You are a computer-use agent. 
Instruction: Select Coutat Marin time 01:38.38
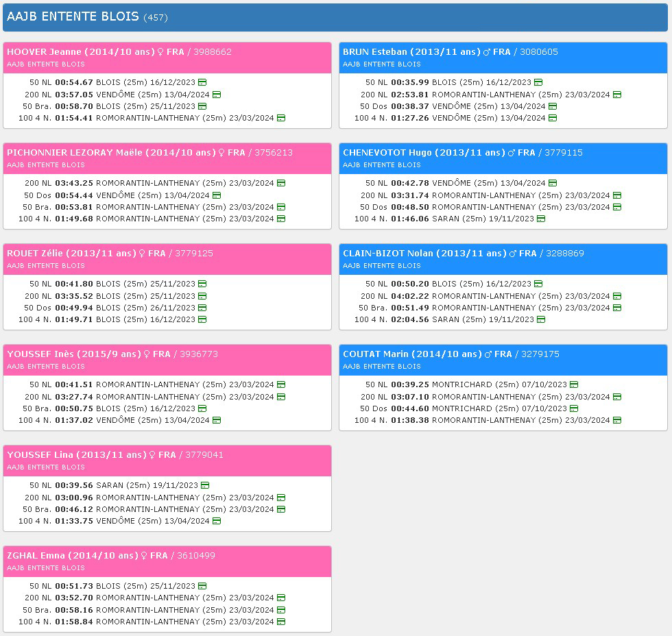(410, 420)
